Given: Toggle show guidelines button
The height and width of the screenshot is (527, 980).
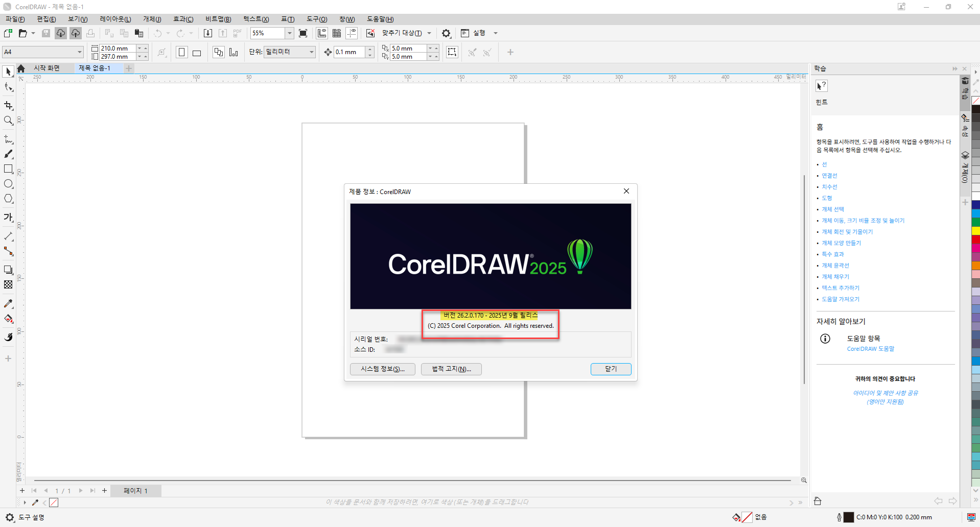Looking at the screenshot, I should [352, 33].
